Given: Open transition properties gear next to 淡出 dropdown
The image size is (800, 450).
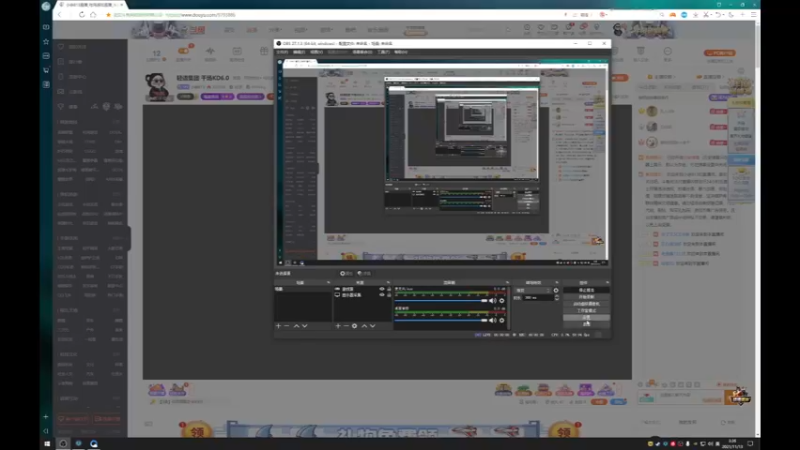Looking at the screenshot, I should click(556, 290).
